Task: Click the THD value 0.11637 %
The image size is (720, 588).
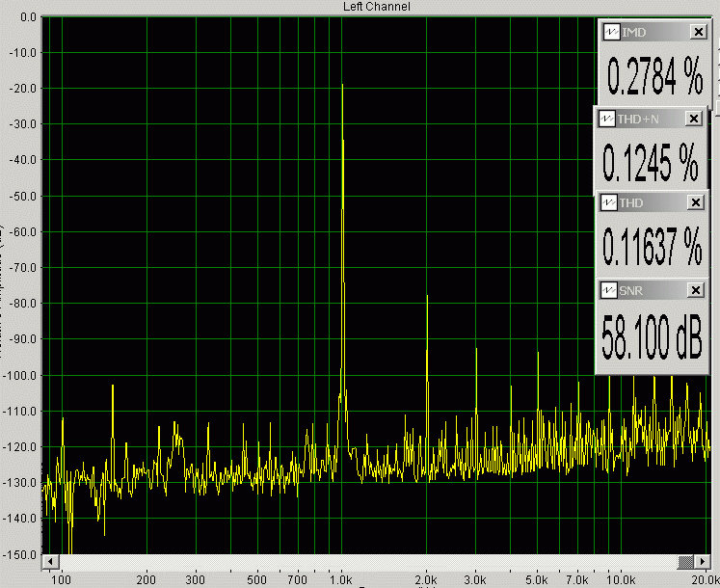Action: point(652,246)
